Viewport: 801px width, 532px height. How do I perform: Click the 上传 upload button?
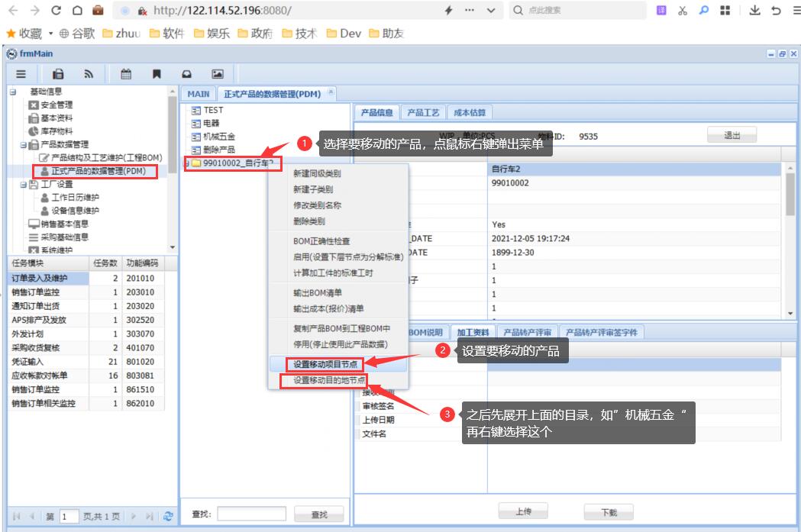click(523, 511)
